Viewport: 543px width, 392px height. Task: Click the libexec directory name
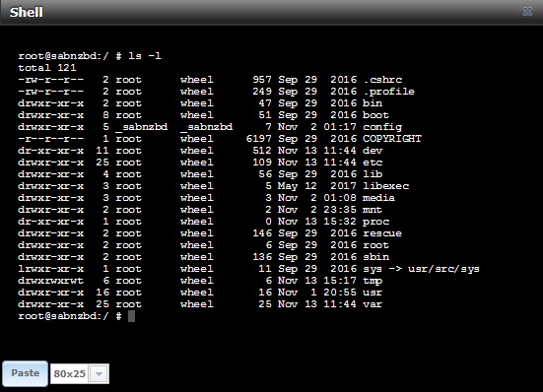click(385, 186)
